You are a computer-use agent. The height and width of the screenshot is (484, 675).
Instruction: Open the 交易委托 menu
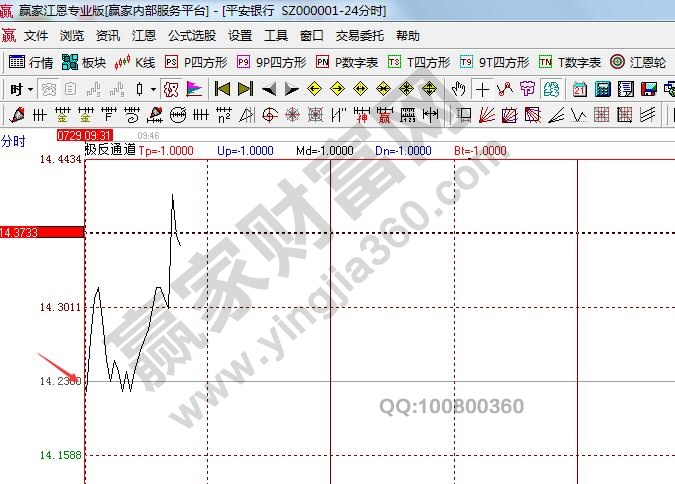pos(359,35)
